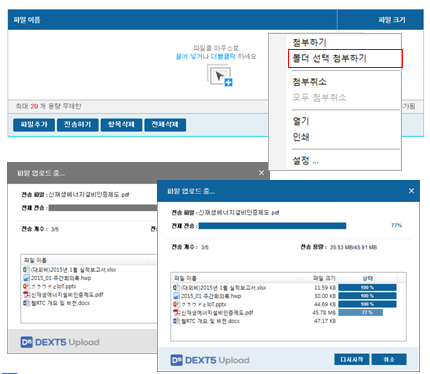Click the 77% percentage text beside the overall bar
Screen dimensions: 430x374
pos(396,226)
